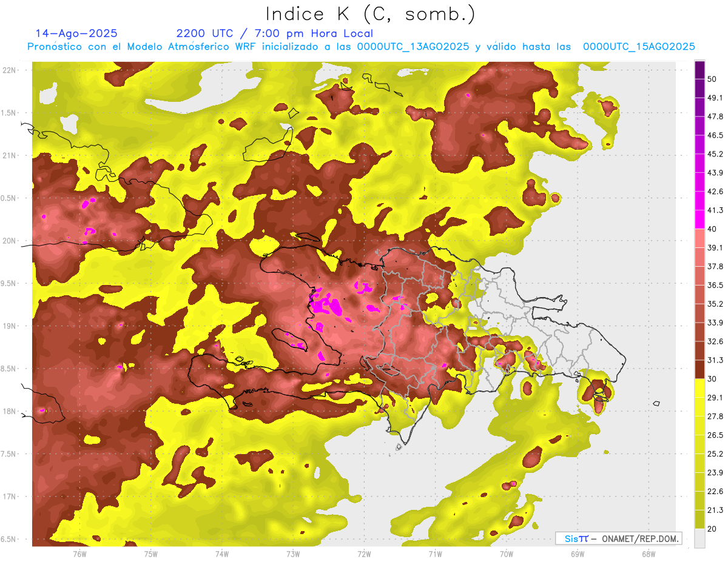Click the colorbar value "49.1"
The width and height of the screenshot is (728, 562).
pos(715,97)
